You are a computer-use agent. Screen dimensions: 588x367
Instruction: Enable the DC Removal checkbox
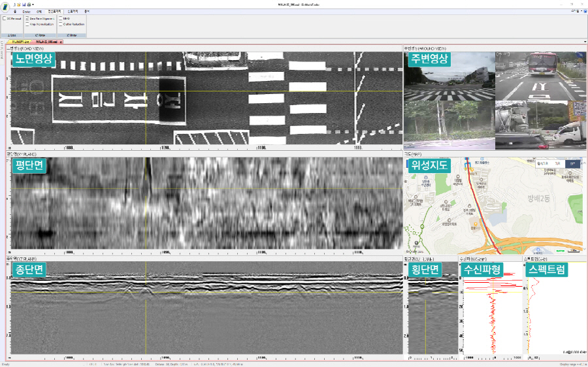tap(4, 19)
